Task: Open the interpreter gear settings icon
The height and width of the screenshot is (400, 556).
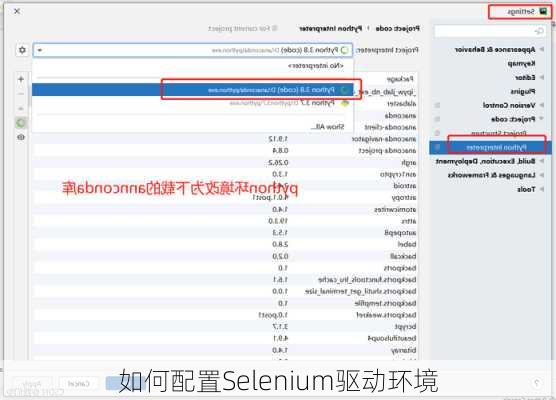Action: click(x=22, y=50)
